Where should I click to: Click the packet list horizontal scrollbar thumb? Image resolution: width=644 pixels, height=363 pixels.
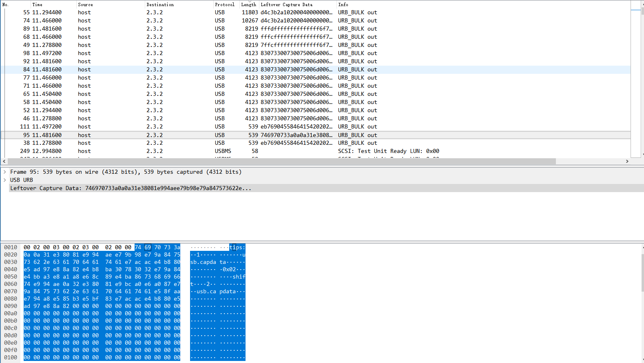(x=281, y=162)
